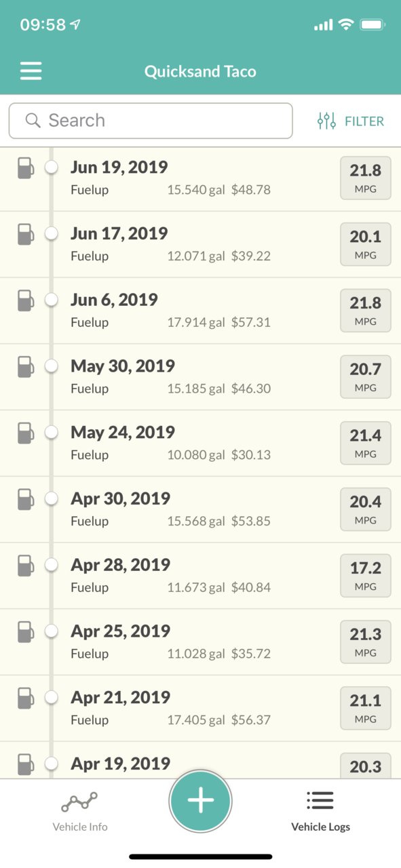Switch to the Vehicle Info tab
401x868 pixels.
point(80,812)
